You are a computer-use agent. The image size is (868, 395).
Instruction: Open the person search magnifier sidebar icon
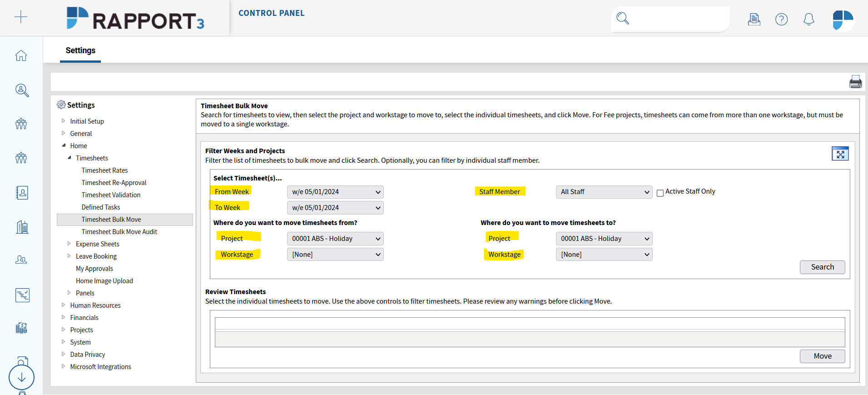(22, 90)
